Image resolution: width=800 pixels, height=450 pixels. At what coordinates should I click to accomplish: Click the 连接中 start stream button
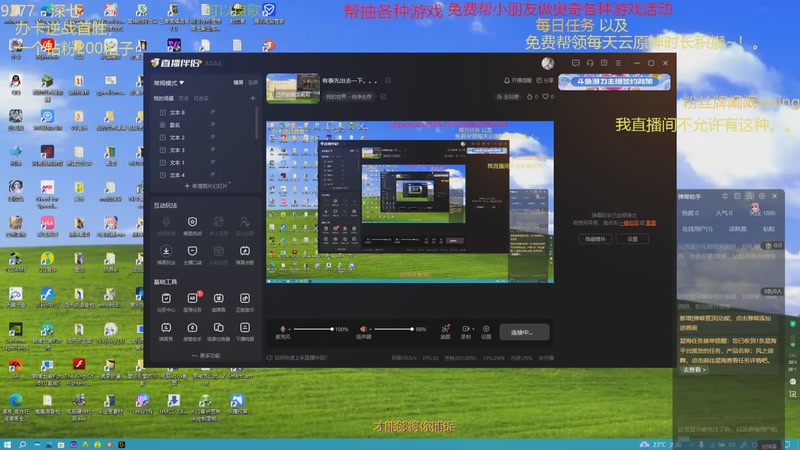pyautogui.click(x=524, y=332)
